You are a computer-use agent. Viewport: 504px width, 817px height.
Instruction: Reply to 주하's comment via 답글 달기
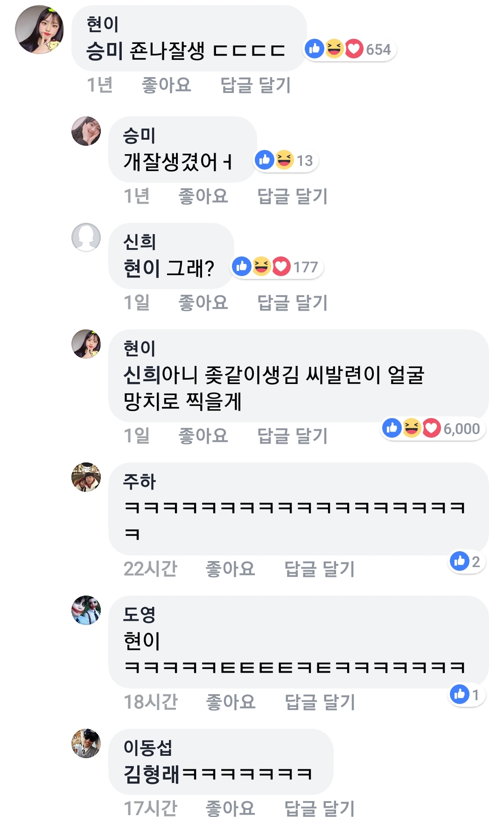point(320,569)
